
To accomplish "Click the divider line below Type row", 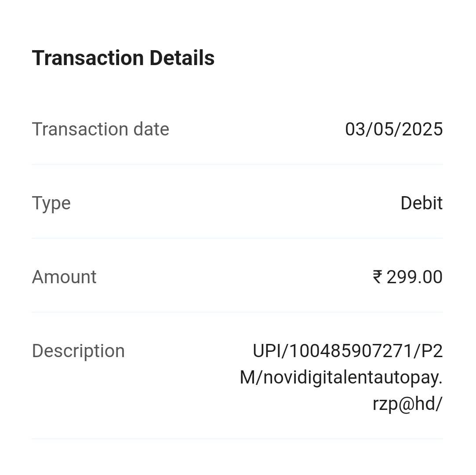I will click(237, 238).
